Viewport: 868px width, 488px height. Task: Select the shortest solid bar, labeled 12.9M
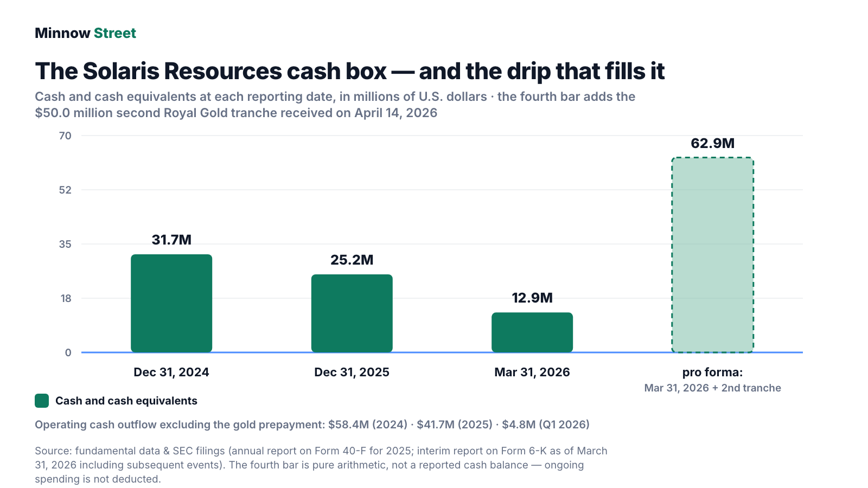(532, 332)
